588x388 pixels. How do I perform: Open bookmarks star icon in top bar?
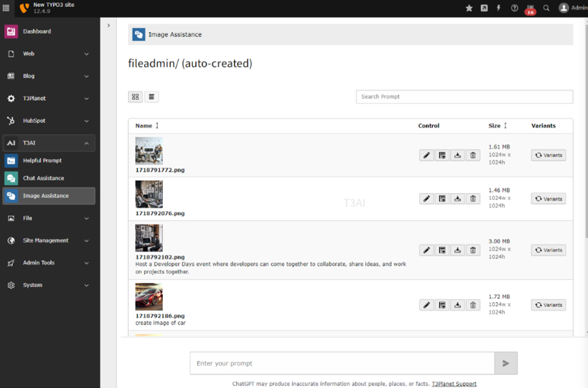(x=469, y=8)
